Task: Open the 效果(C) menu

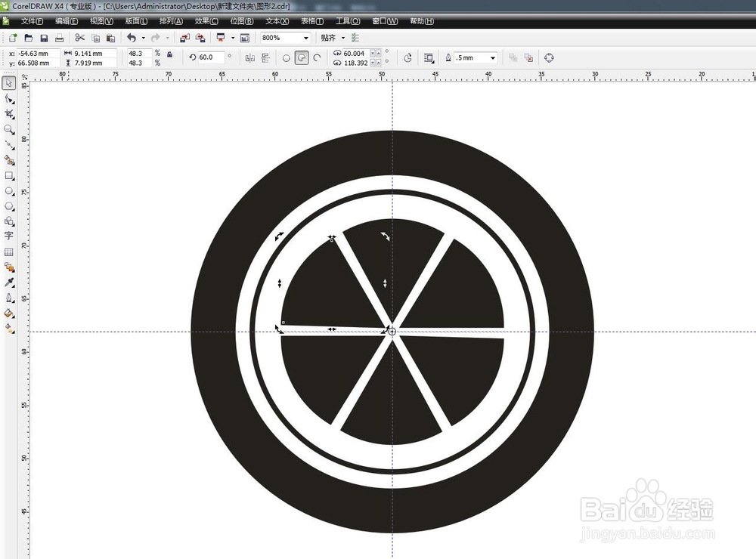Action: (x=206, y=21)
